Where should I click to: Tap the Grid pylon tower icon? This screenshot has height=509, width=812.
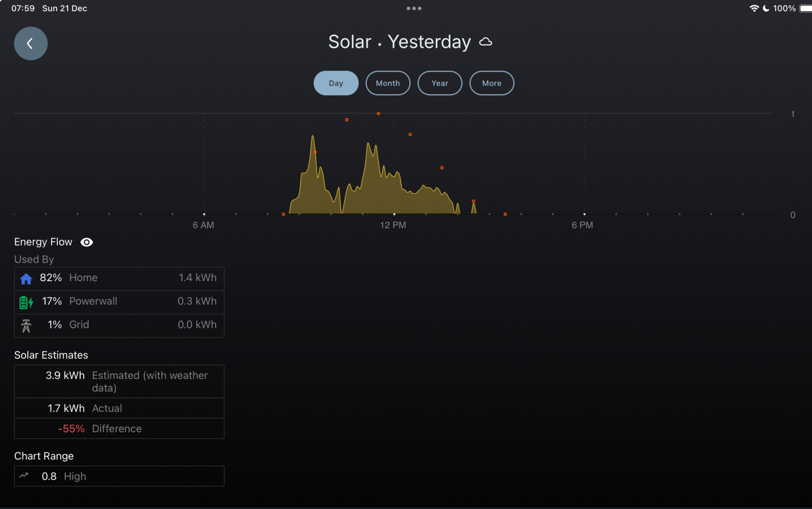coord(26,325)
